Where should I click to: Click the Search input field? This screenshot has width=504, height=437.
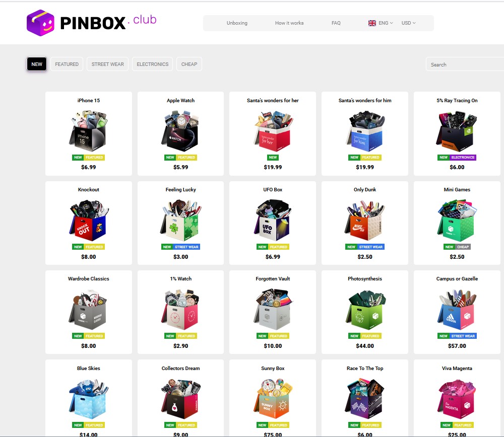click(465, 64)
